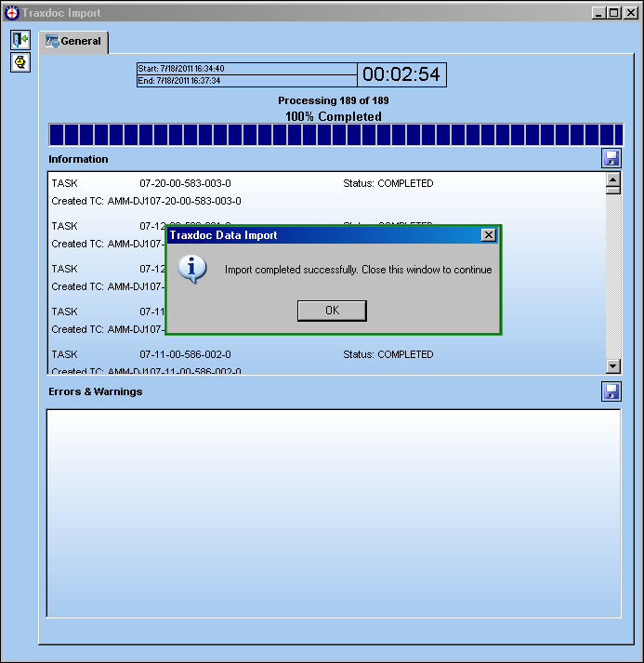Image resolution: width=644 pixels, height=663 pixels.
Task: Click the Information scrollbar thumb
Action: [x=613, y=191]
